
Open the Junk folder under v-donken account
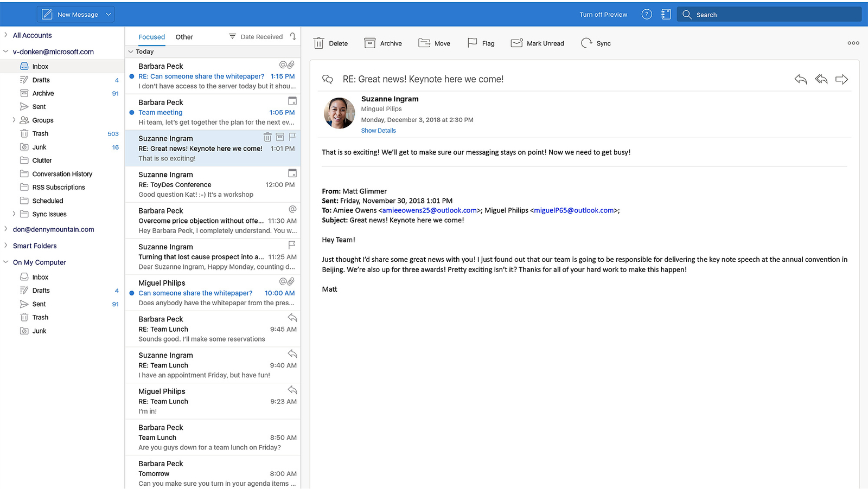39,147
